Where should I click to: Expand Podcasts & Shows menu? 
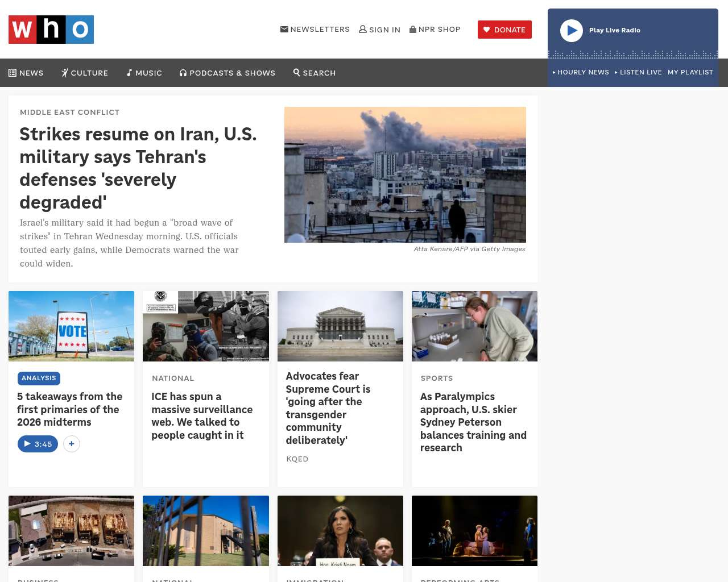(227, 73)
